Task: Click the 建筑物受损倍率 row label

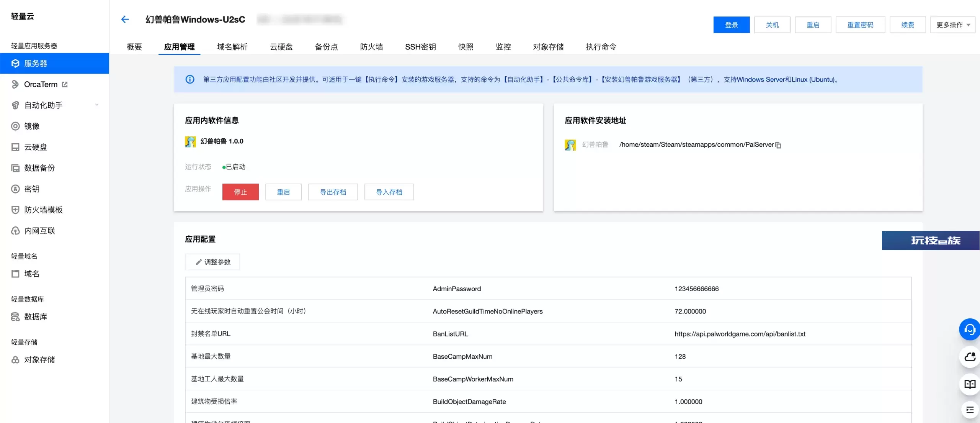Action: click(214, 402)
